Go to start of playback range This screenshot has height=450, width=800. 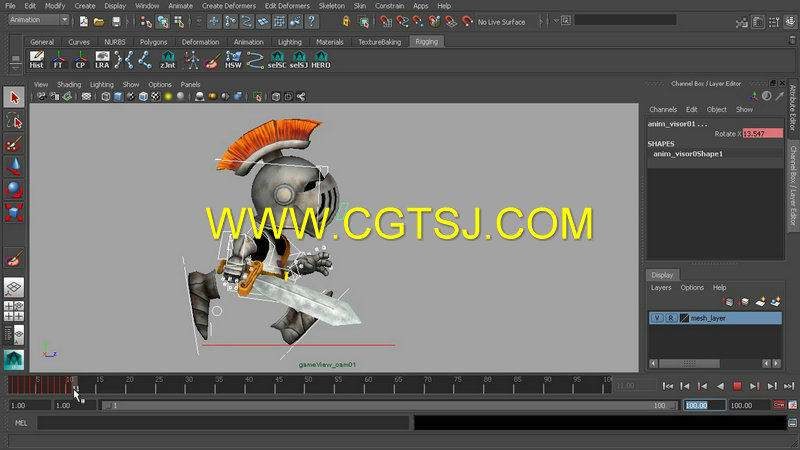point(667,386)
